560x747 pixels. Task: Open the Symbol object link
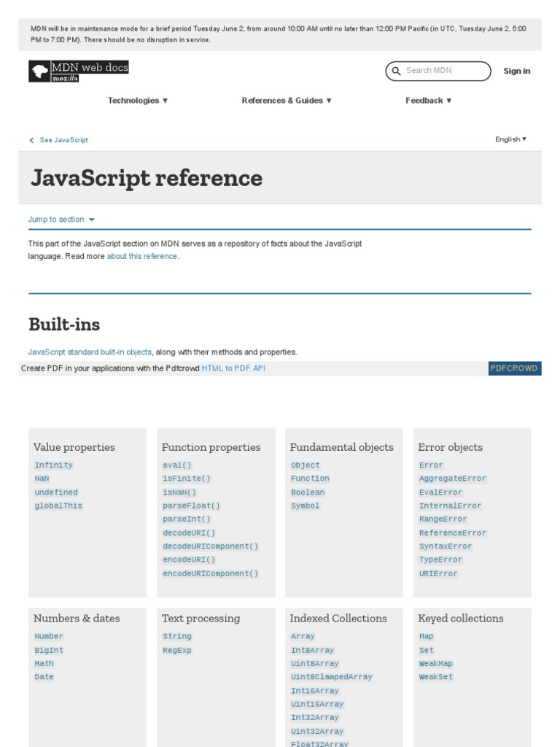(306, 506)
